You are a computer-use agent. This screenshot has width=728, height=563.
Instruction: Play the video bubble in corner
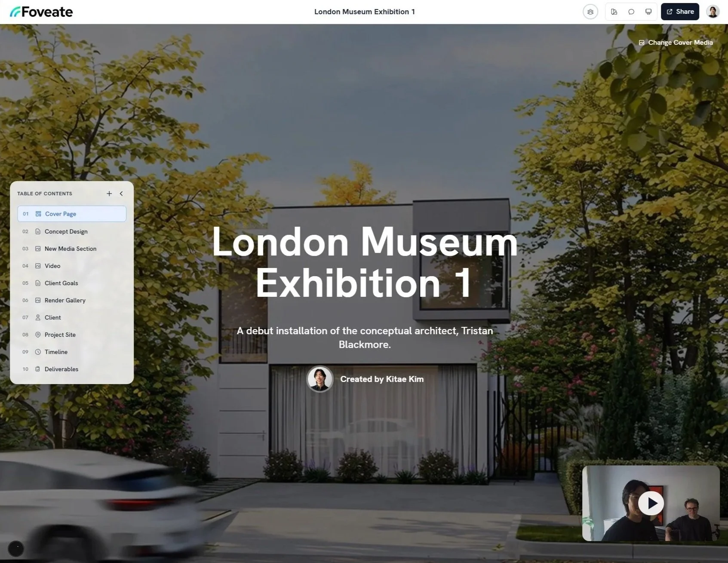click(x=651, y=503)
